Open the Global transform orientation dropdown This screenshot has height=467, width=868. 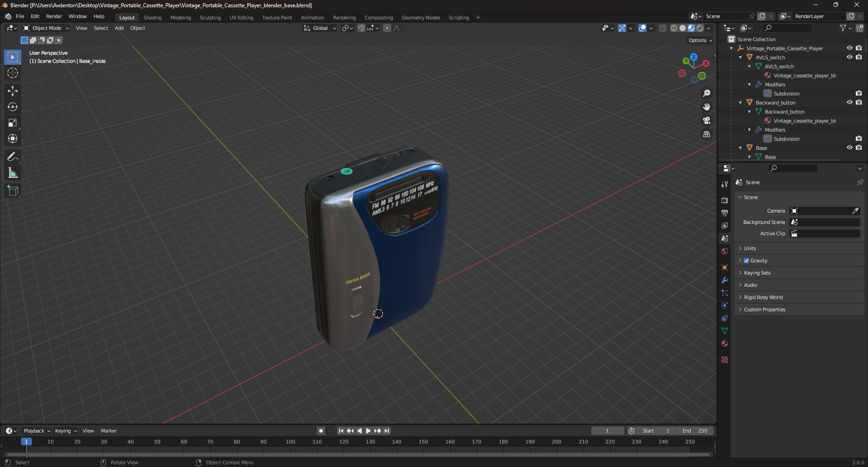[320, 28]
